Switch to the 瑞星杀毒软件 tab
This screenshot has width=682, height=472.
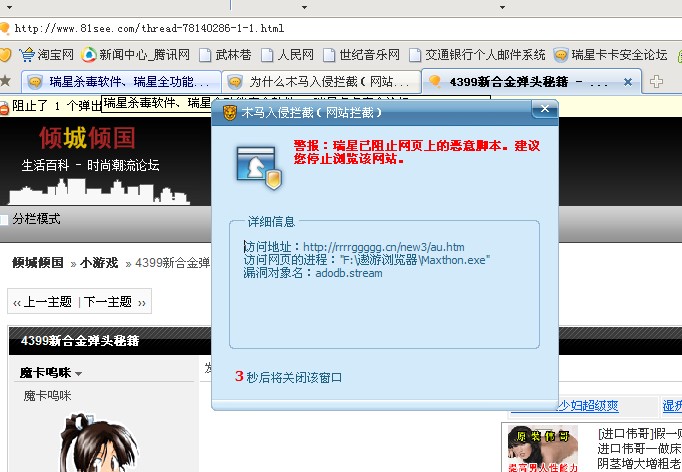click(x=121, y=81)
